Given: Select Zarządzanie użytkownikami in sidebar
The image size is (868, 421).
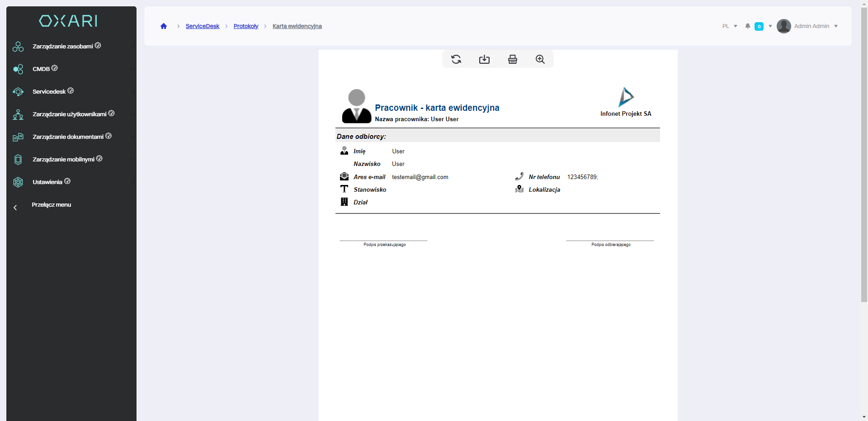Looking at the screenshot, I should pyautogui.click(x=70, y=114).
